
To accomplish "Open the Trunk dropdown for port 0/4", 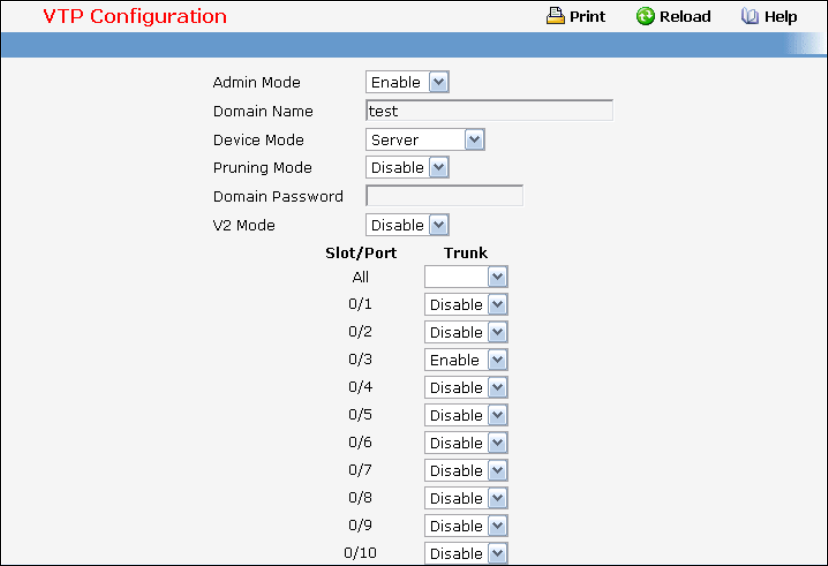I will (x=466, y=388).
